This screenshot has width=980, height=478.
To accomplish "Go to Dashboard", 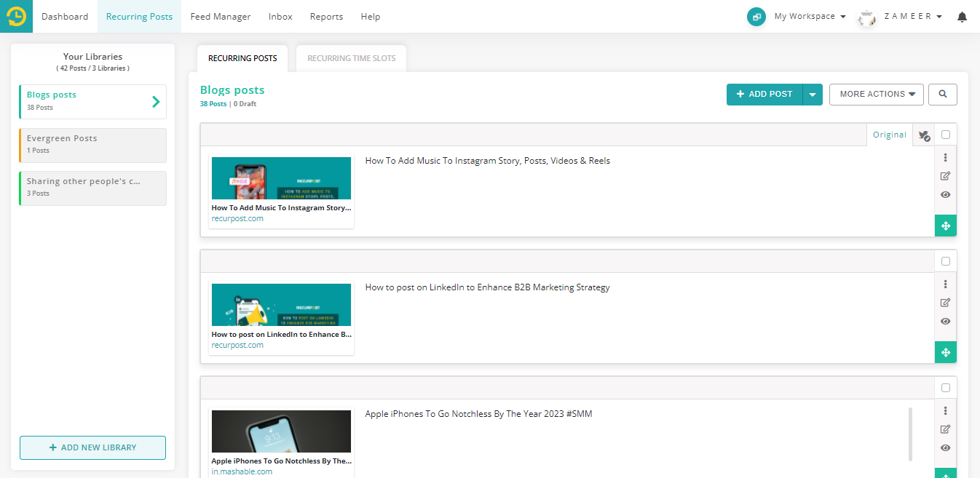I will 65,17.
